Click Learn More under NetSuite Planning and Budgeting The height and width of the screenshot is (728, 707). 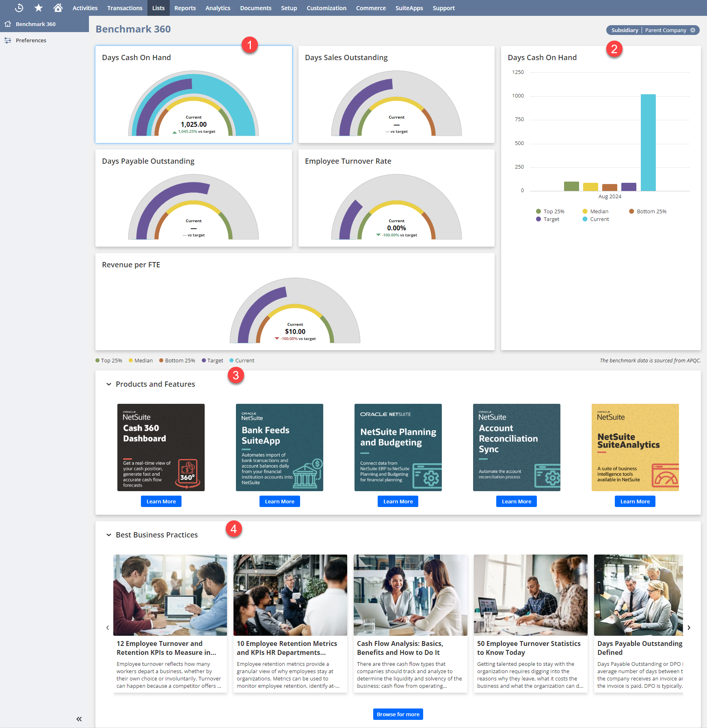pyautogui.click(x=398, y=501)
